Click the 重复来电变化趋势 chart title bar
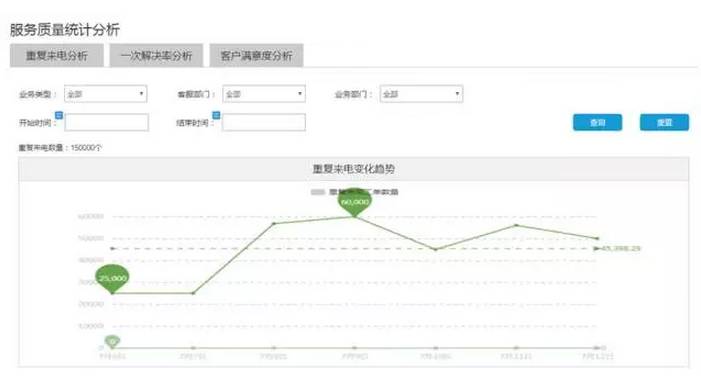The height and width of the screenshot is (389, 701). pos(353,169)
